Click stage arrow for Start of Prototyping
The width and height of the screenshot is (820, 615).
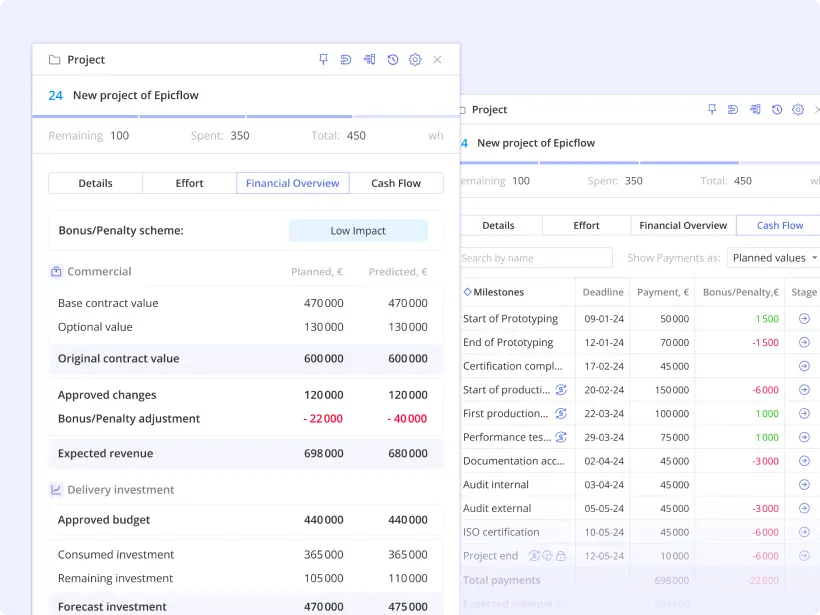tap(804, 318)
